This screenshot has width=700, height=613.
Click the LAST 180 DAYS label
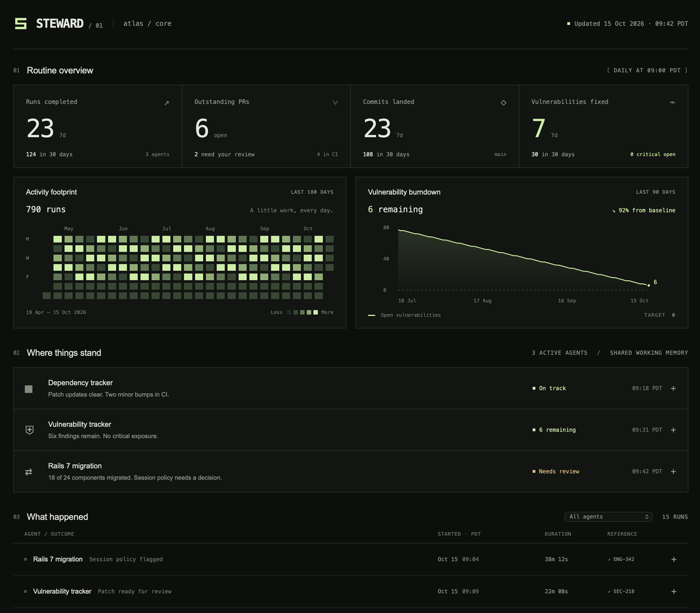click(x=312, y=192)
